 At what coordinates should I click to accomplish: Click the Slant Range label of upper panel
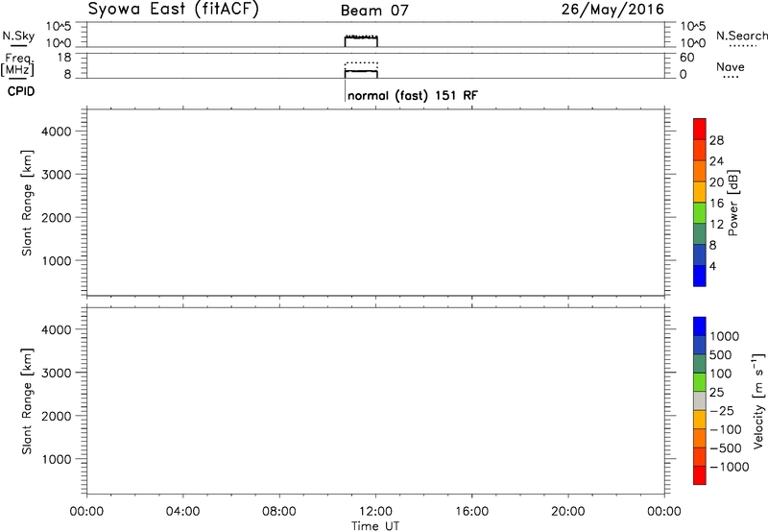point(27,203)
